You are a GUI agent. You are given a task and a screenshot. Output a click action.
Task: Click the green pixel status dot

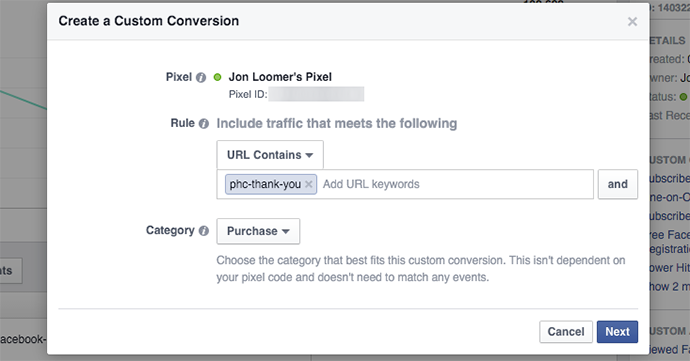coord(217,77)
